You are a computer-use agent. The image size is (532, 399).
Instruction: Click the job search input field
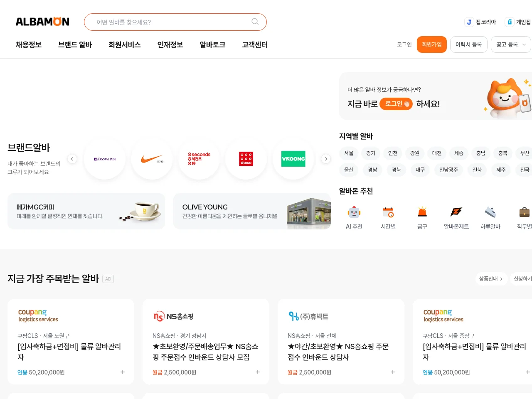click(175, 22)
